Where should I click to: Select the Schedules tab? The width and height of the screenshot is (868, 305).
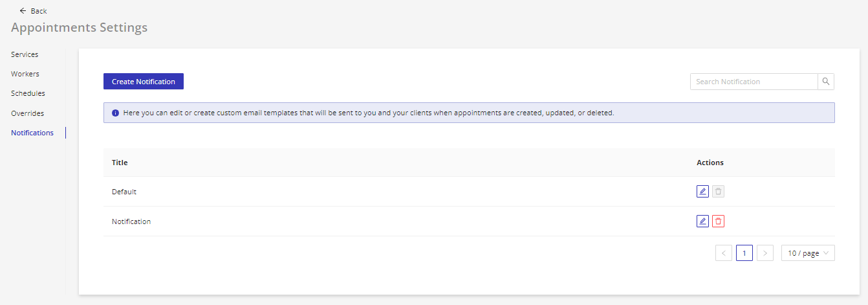[x=28, y=93]
